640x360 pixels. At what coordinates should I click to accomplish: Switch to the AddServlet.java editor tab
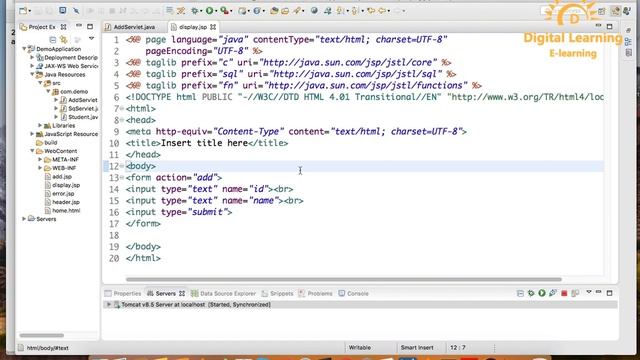(x=134, y=27)
